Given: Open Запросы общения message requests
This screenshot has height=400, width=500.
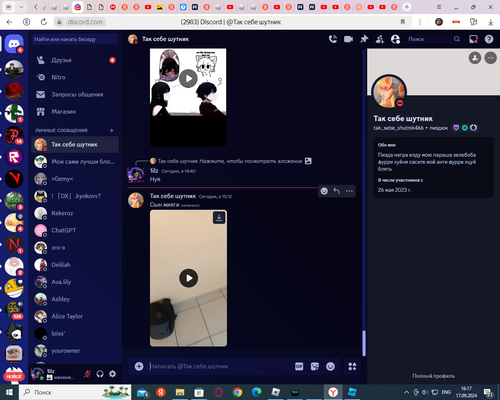Looking at the screenshot, I should coord(75,95).
